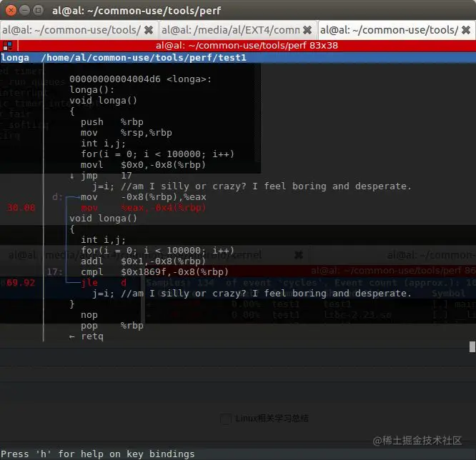Click the scrollbar handle on right edge
The height and width of the screenshot is (460, 476).
point(472,346)
